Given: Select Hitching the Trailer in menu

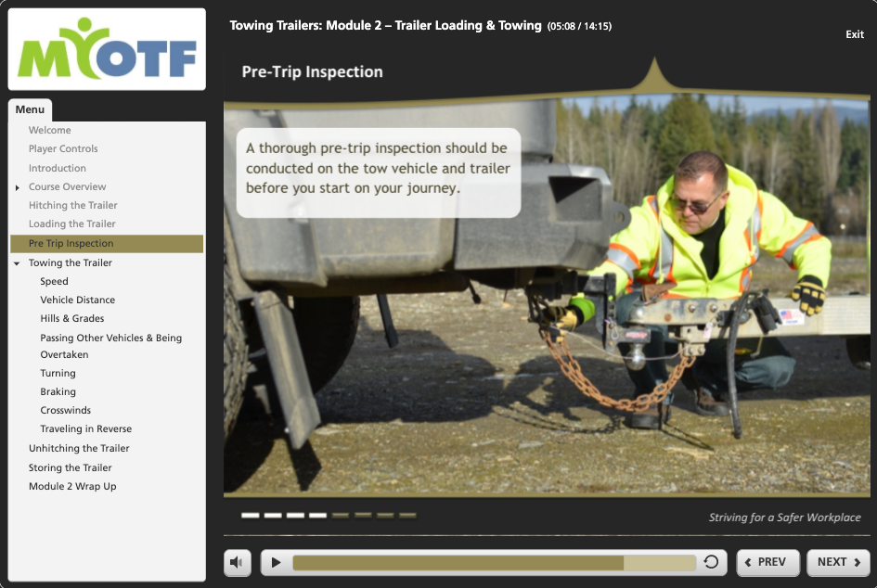Looking at the screenshot, I should (72, 205).
